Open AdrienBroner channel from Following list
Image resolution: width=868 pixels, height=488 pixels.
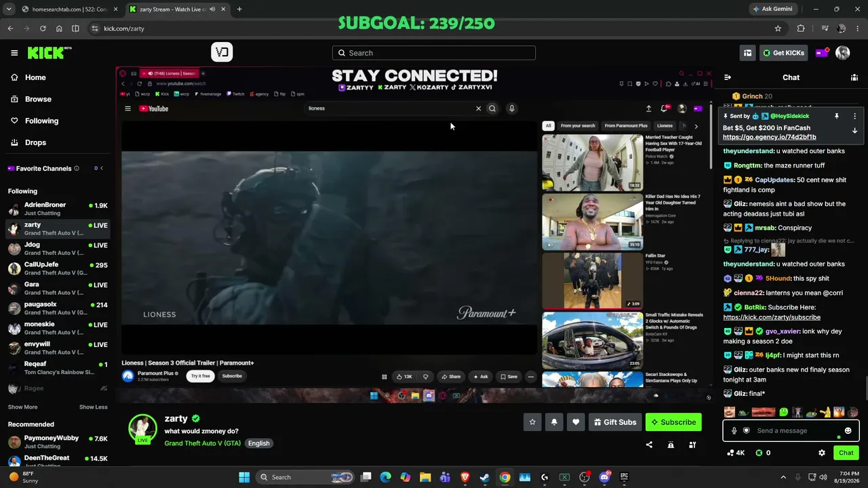tap(58, 209)
